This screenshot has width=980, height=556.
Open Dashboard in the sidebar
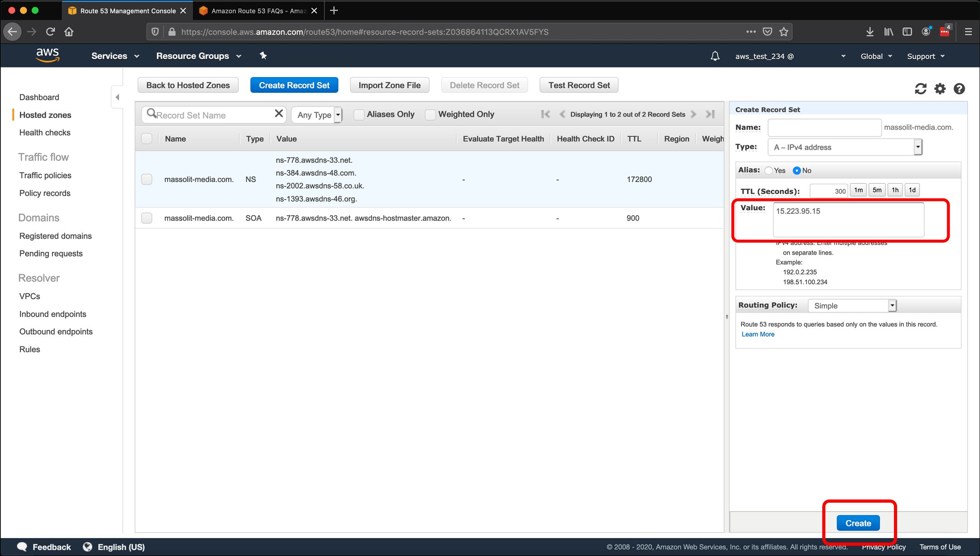[x=39, y=97]
